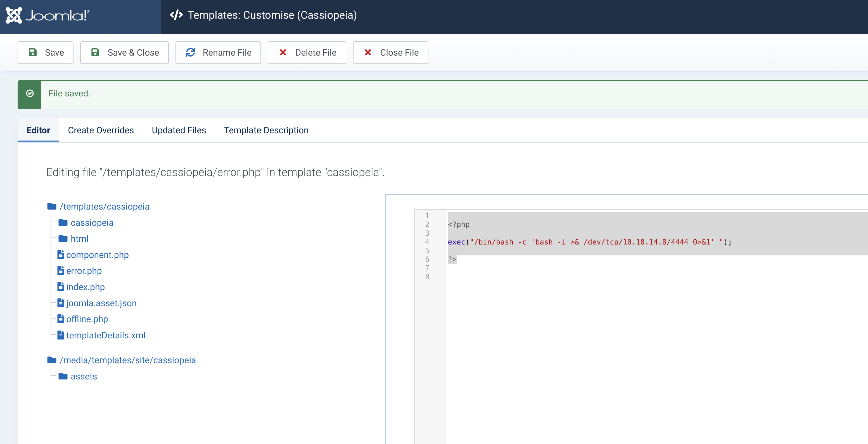
Task: Expand the /media/templates/site/cassiopeia folder
Action: pos(127,360)
